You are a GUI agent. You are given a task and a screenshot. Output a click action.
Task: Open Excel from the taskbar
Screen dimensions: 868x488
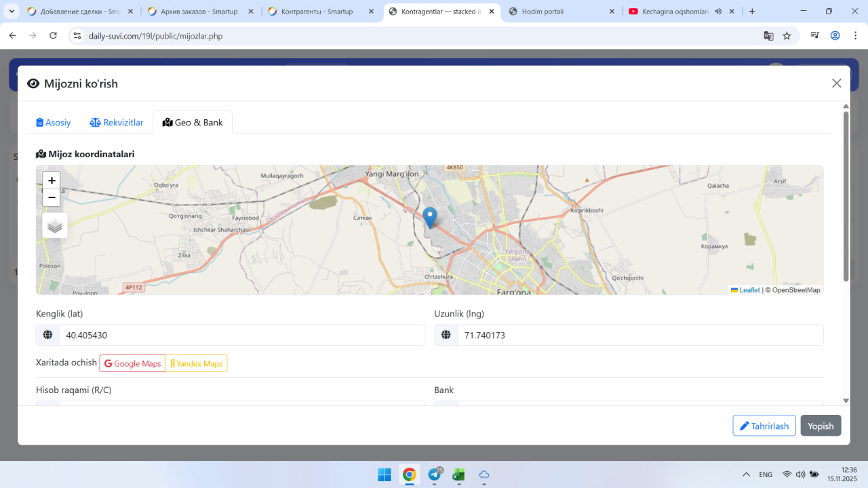coord(458,475)
